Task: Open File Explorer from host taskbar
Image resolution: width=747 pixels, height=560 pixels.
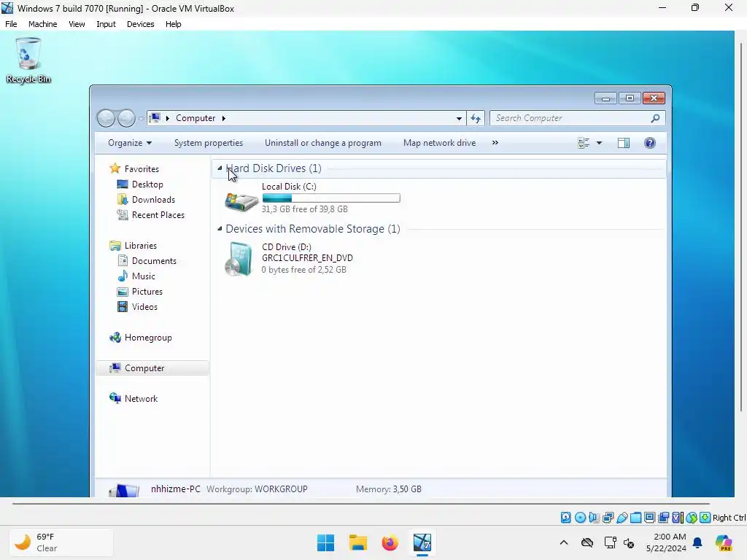Action: (x=357, y=542)
